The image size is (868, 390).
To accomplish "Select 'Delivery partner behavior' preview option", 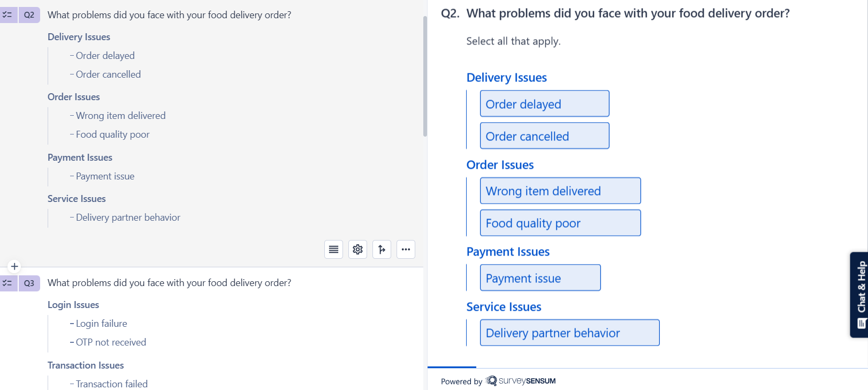I will pos(569,333).
